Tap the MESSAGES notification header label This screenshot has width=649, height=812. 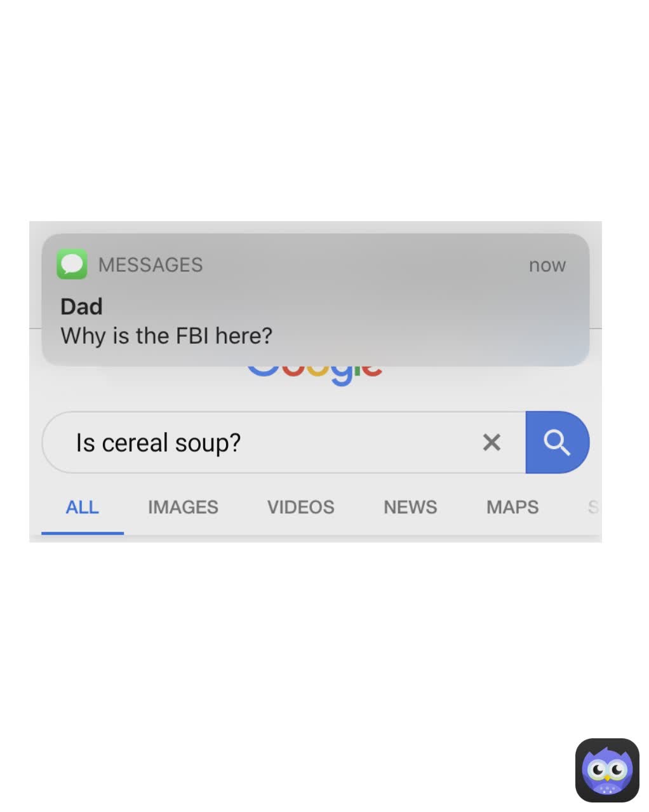point(151,265)
